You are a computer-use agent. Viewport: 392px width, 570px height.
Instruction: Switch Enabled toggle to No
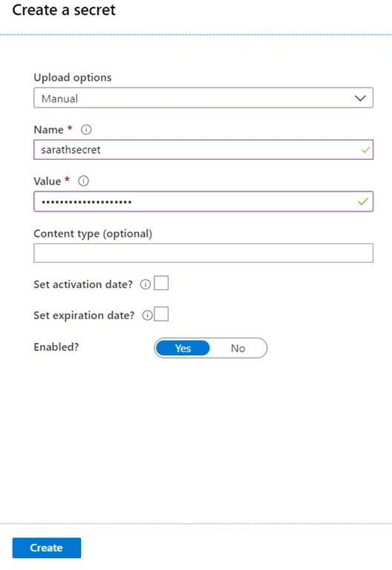238,348
